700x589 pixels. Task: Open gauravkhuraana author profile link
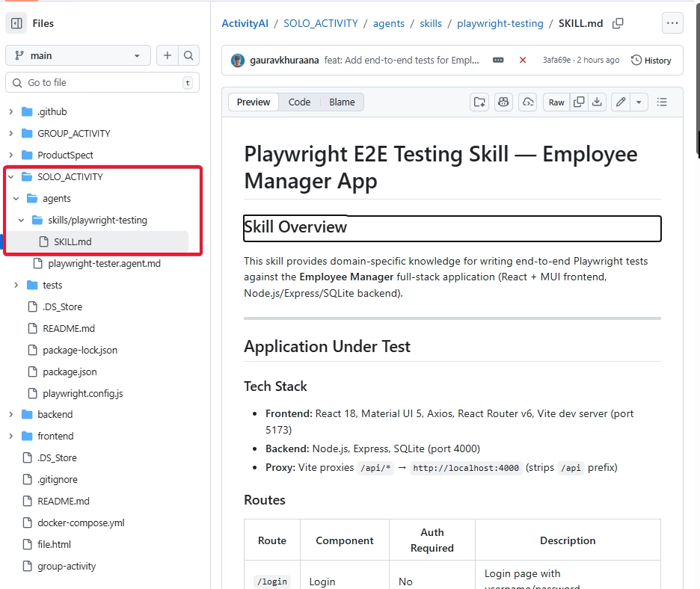click(x=284, y=61)
